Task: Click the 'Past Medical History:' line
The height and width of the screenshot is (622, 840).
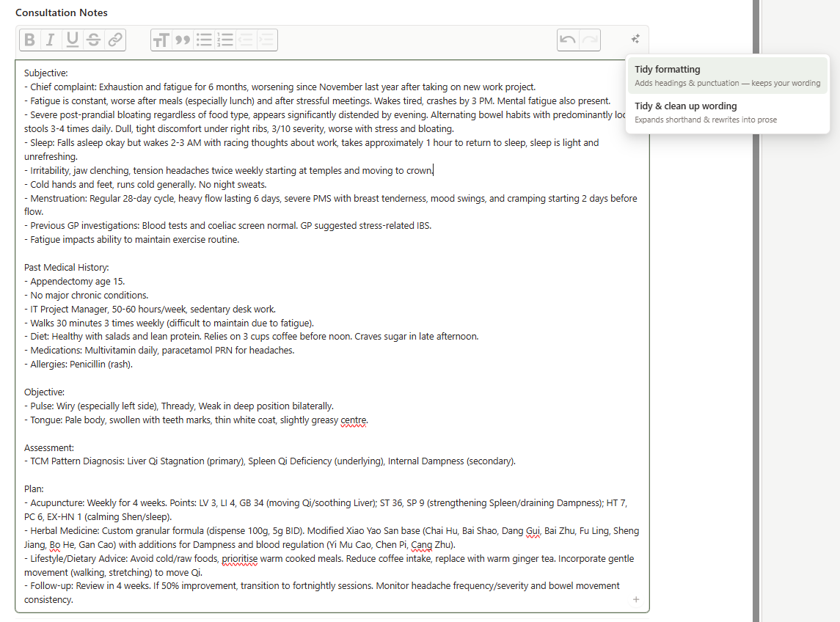Action: tap(67, 267)
